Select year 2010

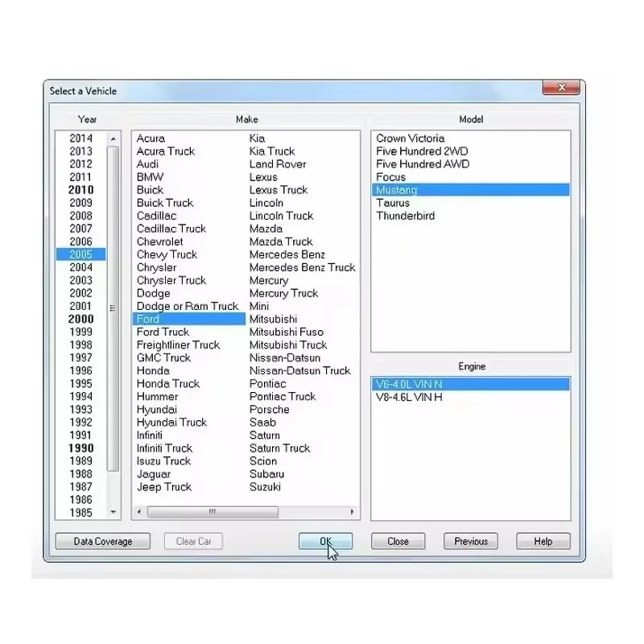pyautogui.click(x=81, y=190)
